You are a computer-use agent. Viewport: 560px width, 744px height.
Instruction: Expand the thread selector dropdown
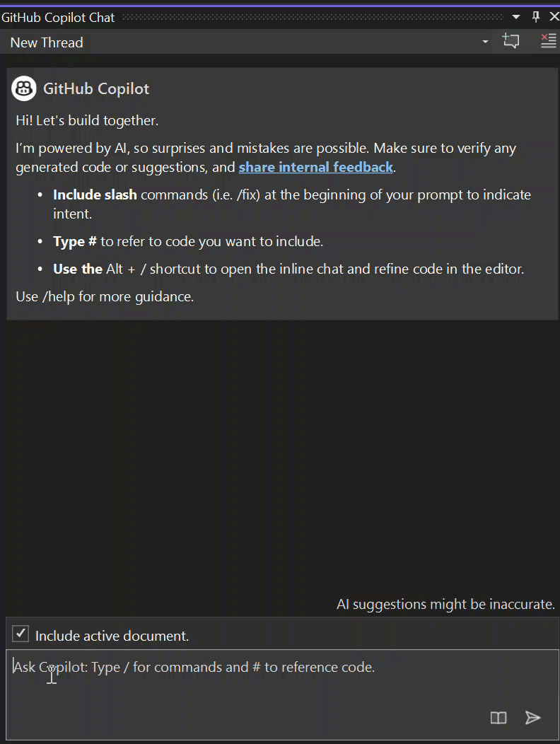pos(485,41)
